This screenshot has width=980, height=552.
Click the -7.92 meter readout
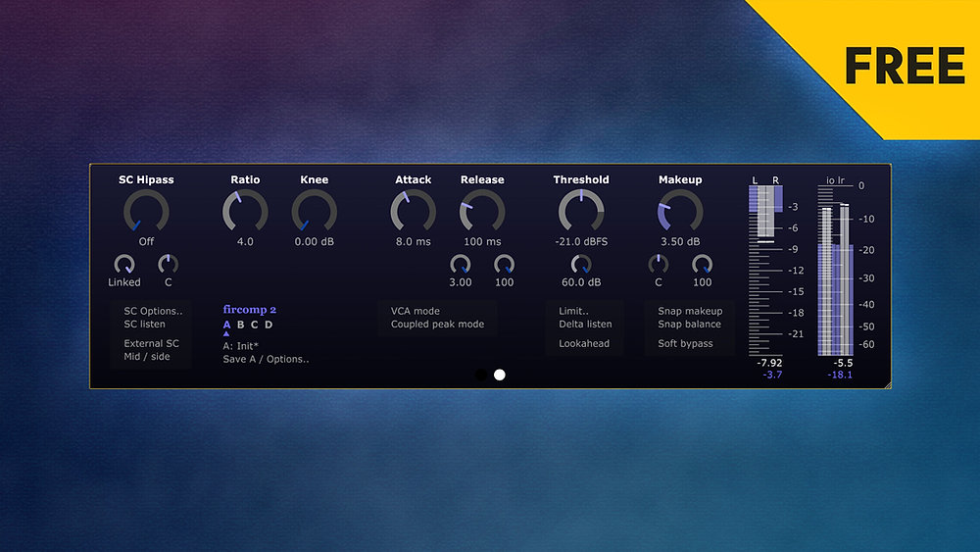coord(769,363)
